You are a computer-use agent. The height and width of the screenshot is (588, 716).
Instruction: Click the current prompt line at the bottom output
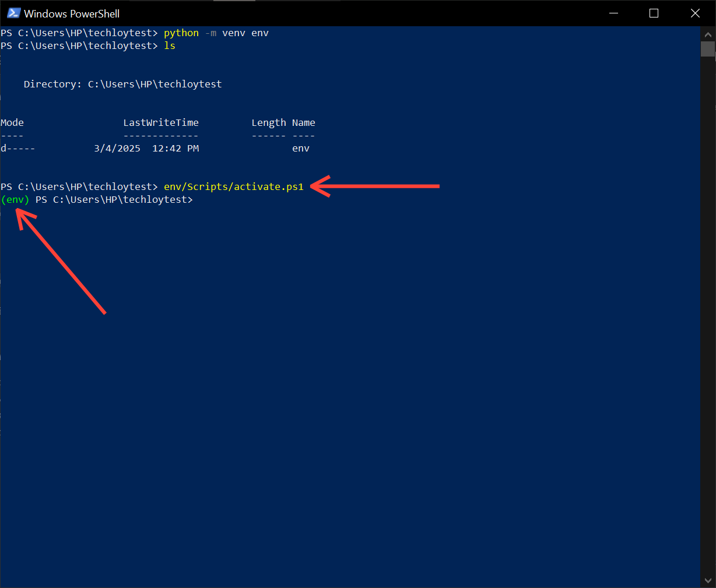(x=114, y=199)
